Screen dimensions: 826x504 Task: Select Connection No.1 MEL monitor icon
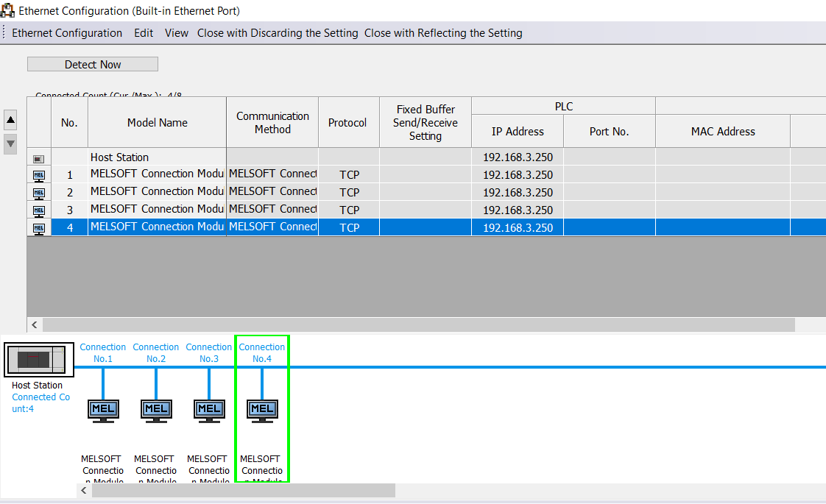pos(103,411)
